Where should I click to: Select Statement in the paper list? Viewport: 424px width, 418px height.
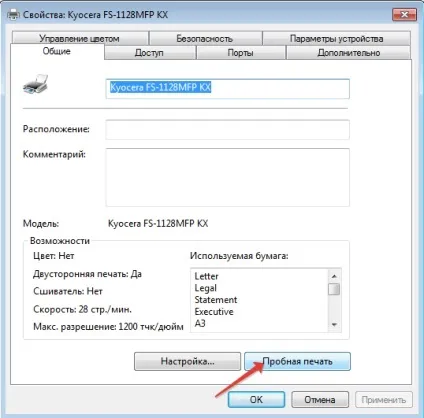[216, 300]
